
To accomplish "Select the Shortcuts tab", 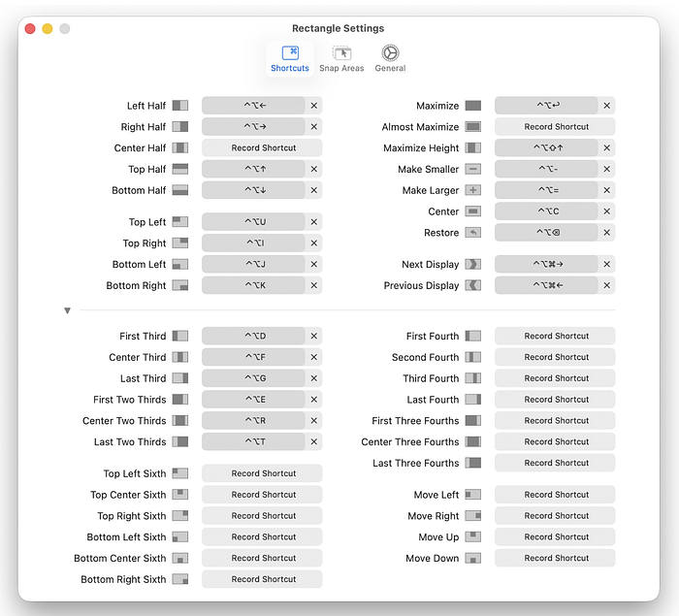I will [x=290, y=59].
